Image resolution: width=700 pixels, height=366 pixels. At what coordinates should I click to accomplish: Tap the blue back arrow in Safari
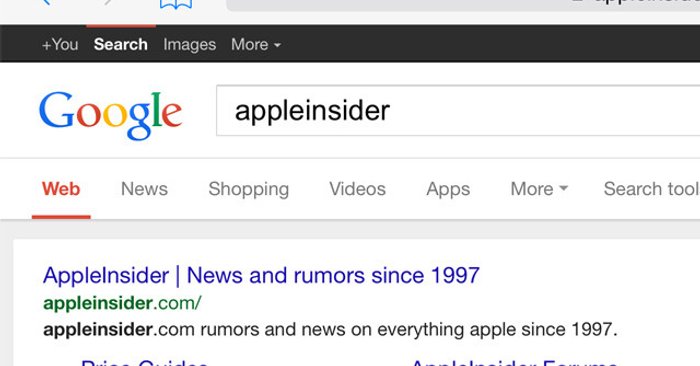(x=46, y=2)
